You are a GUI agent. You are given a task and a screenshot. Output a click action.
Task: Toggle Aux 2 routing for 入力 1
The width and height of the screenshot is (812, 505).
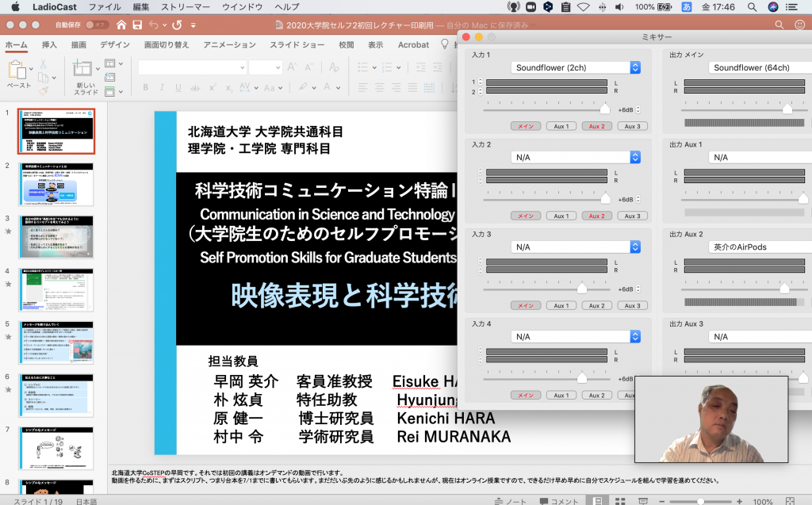(x=596, y=126)
